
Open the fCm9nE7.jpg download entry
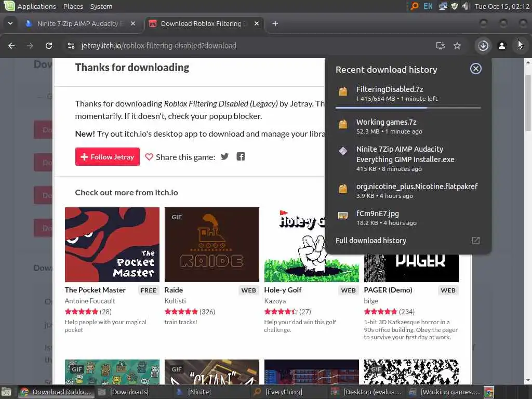[408, 218]
